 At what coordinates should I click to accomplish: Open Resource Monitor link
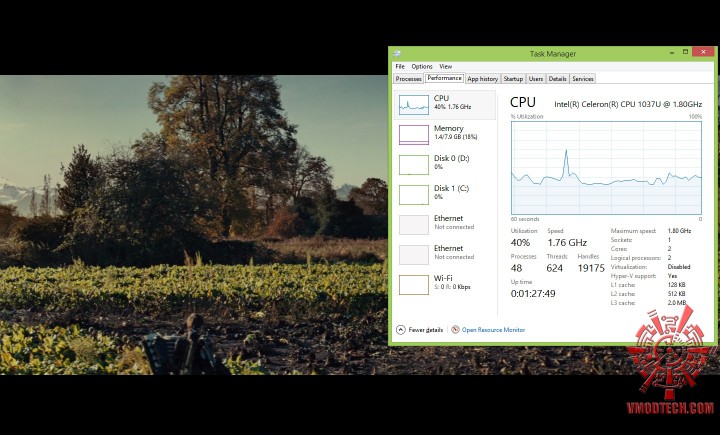click(493, 330)
